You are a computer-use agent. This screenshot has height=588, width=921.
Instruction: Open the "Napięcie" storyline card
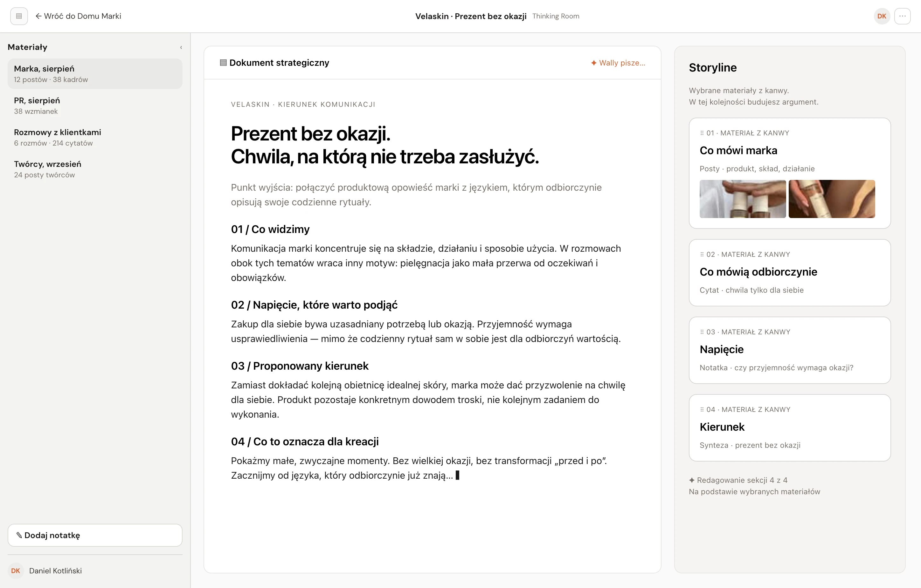[x=789, y=350]
